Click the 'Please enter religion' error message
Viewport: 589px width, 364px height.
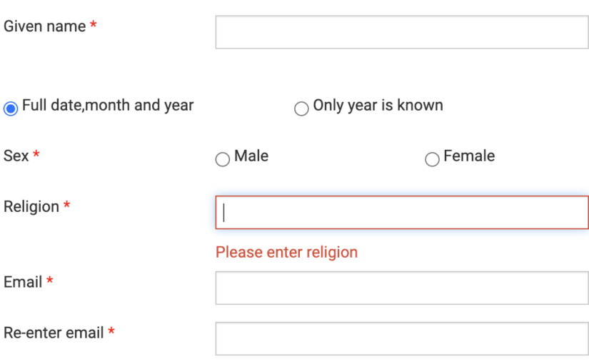[286, 252]
